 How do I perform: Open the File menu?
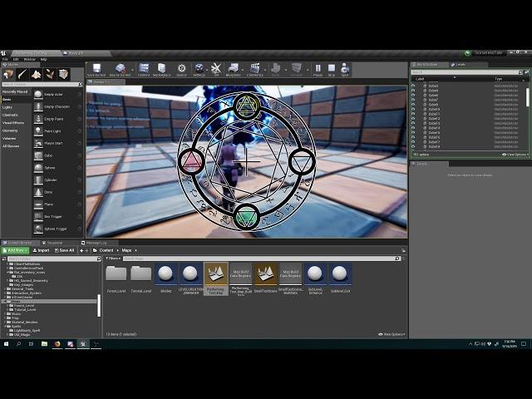(x=5, y=59)
